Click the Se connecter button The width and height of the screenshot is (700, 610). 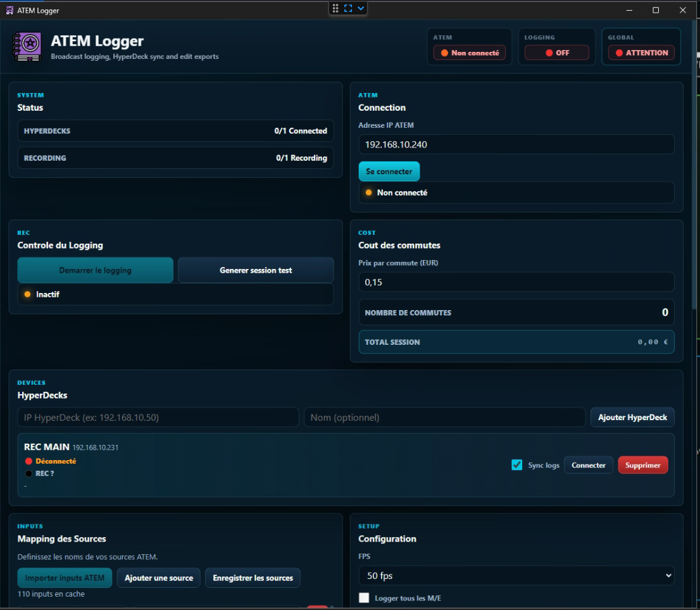389,171
